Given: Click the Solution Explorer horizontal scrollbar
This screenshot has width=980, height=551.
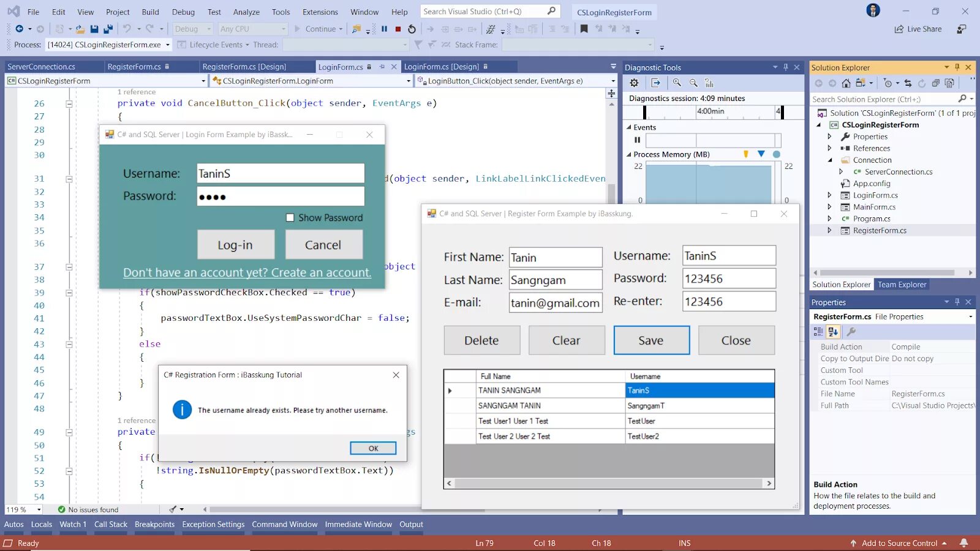Looking at the screenshot, I should [x=892, y=272].
